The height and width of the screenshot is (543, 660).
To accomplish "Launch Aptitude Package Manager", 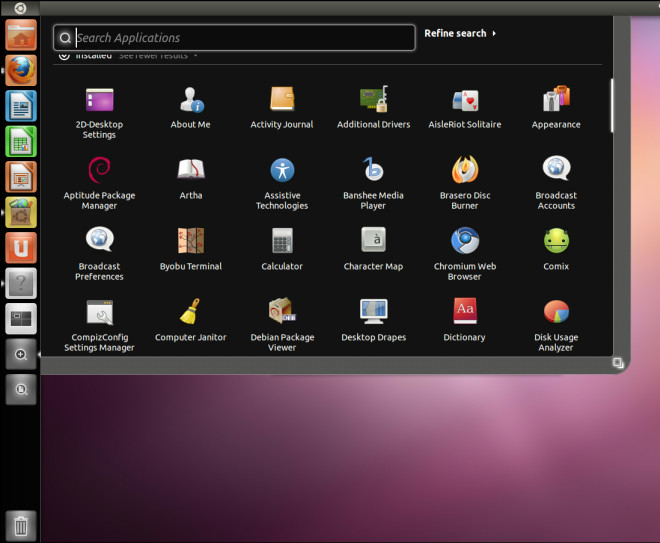I will coord(99,183).
